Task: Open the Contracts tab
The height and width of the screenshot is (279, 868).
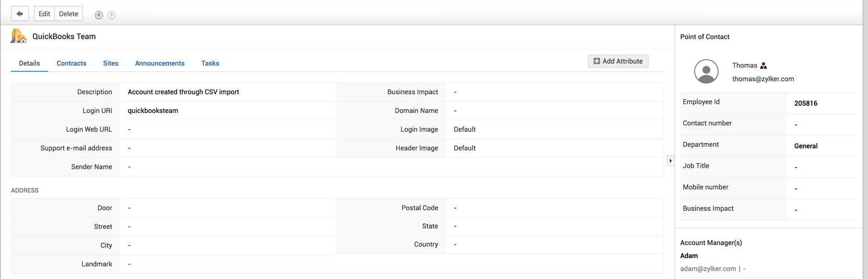Action: (71, 64)
